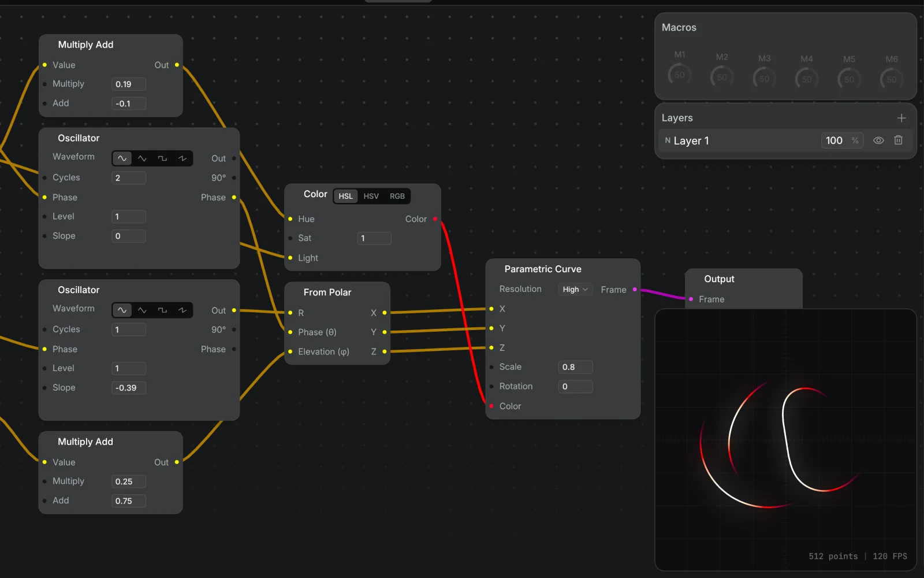Click the Output preview canvas
Viewport: 924px width, 578px height.
point(785,439)
